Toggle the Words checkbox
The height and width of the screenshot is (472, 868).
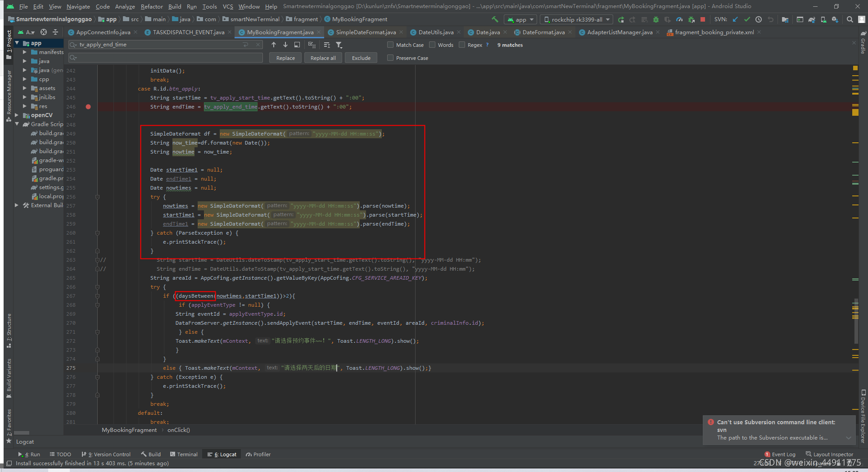432,45
